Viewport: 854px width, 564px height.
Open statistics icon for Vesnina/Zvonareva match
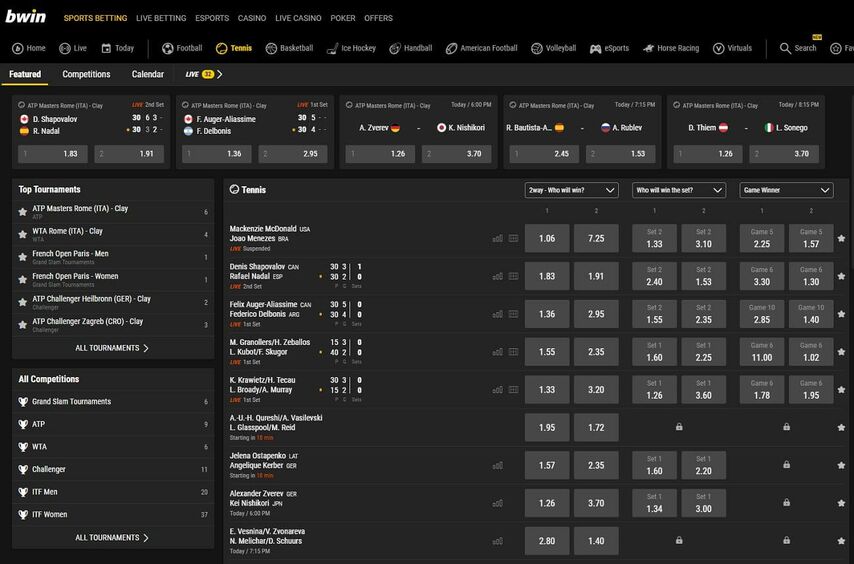coord(497,541)
